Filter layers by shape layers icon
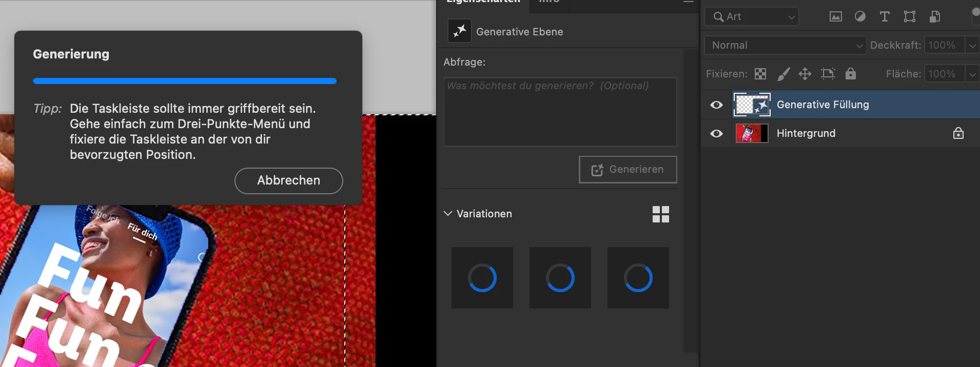This screenshot has width=980, height=367. click(x=910, y=17)
